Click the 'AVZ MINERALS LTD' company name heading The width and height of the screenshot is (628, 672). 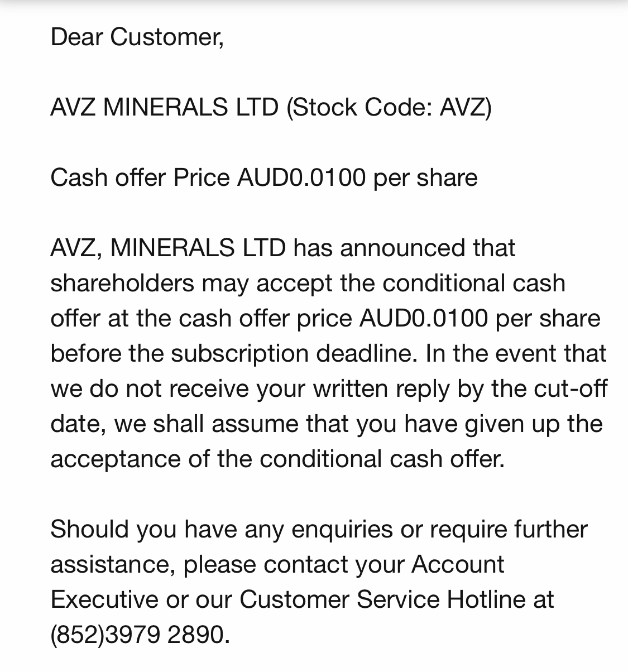pos(165,107)
